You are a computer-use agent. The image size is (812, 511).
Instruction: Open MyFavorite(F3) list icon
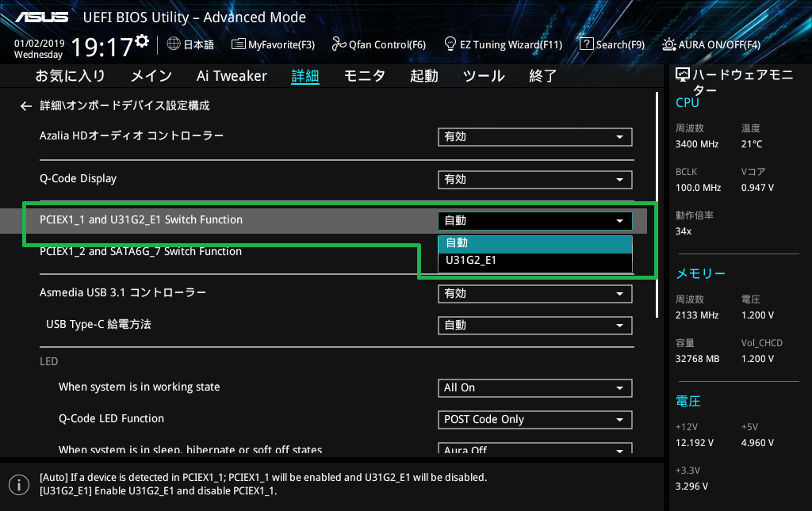click(x=238, y=44)
